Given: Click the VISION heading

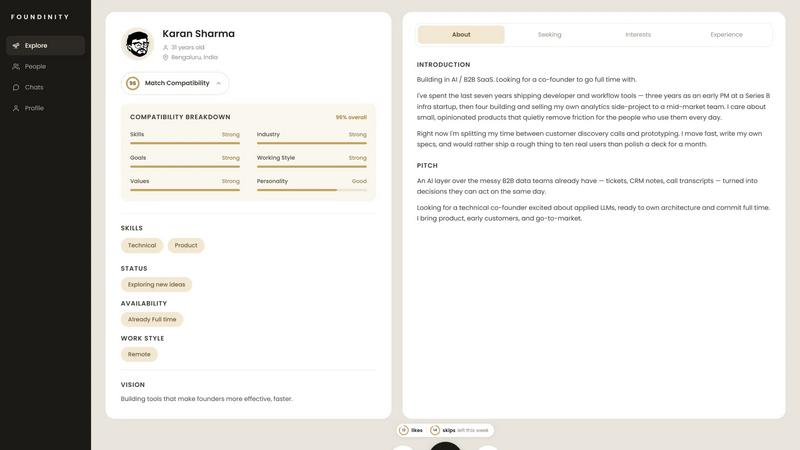Looking at the screenshot, I should 133,385.
